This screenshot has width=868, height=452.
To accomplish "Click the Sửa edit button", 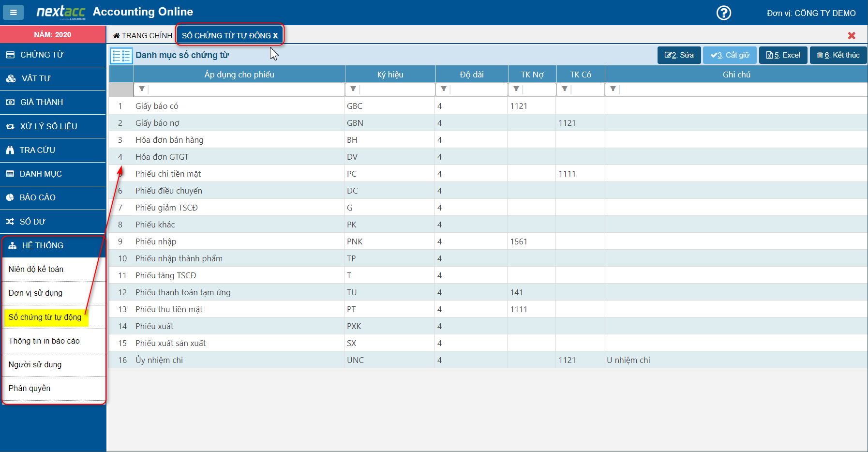I will (679, 55).
